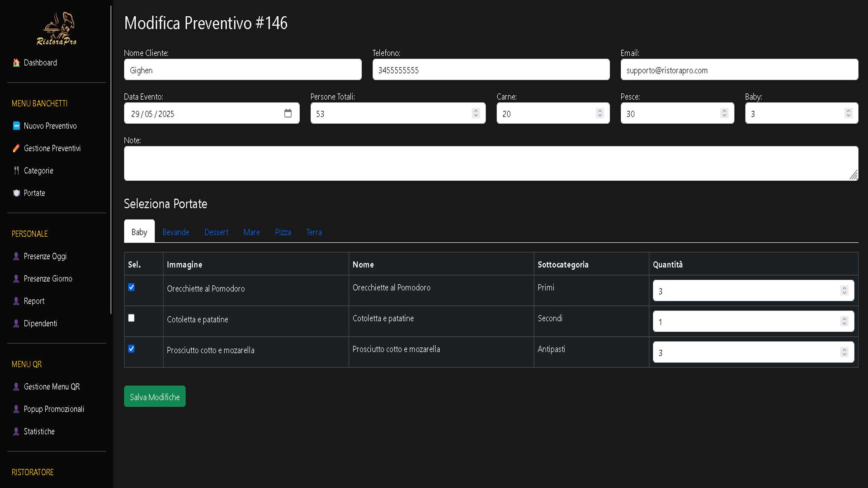Open the calendar picker in Data Evento
Image resolution: width=868 pixels, height=488 pixels.
[x=288, y=113]
